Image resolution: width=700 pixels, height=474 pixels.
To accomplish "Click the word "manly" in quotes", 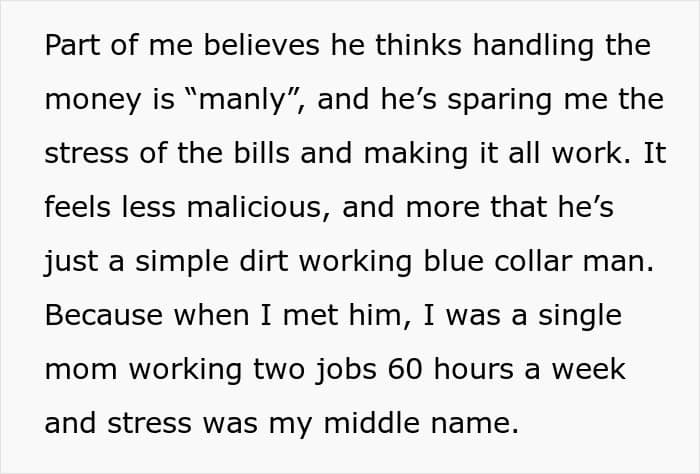I will point(242,100).
